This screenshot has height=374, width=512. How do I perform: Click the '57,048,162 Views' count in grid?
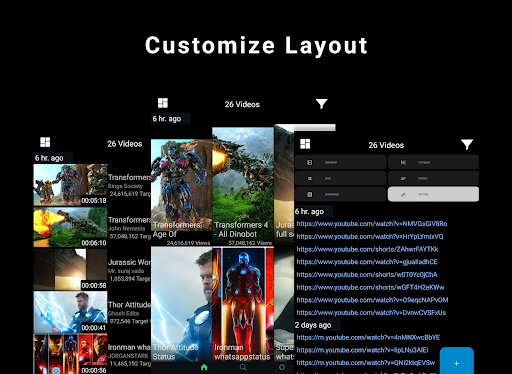point(250,243)
